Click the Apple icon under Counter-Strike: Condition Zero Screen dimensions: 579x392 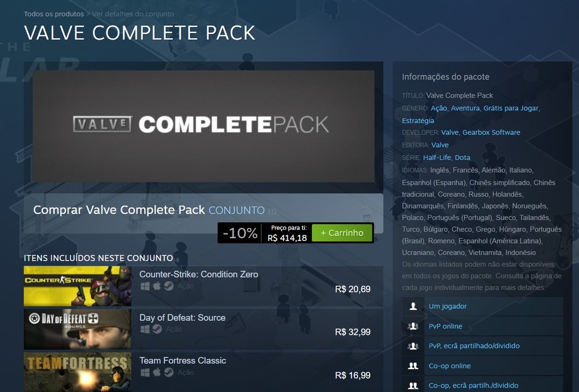(x=157, y=286)
